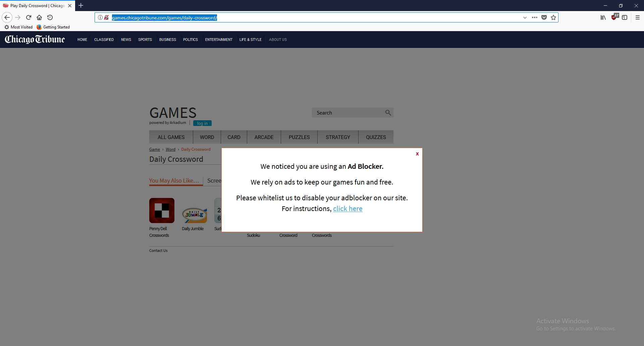Open Contact Us link
The height and width of the screenshot is (346, 644).
point(158,251)
